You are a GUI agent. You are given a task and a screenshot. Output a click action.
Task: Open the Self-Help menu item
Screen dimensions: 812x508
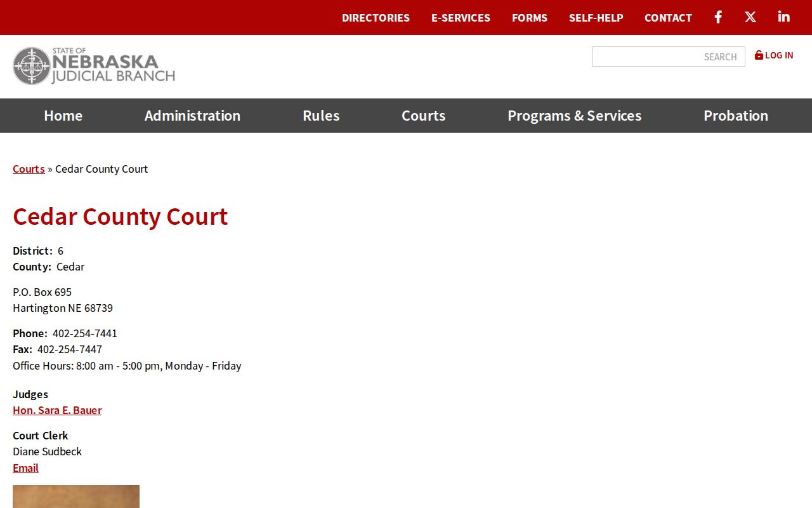pos(596,18)
